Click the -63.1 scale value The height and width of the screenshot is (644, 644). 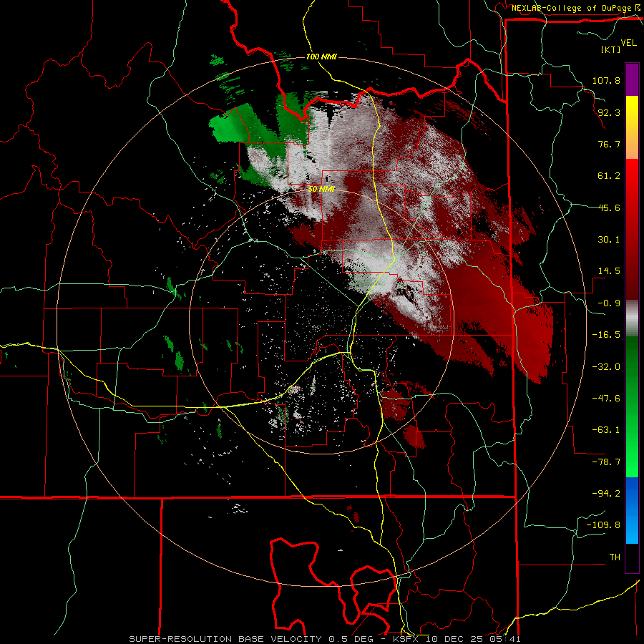point(606,430)
